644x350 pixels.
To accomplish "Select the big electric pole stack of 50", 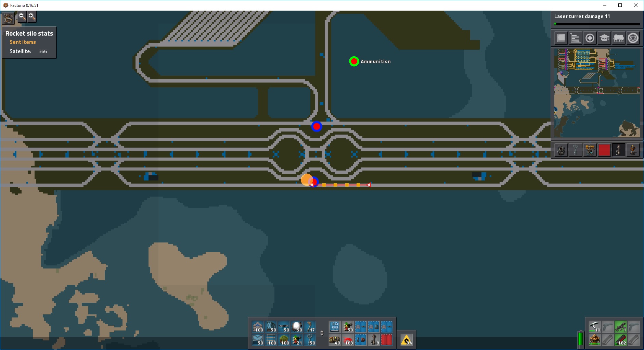I will (x=310, y=340).
